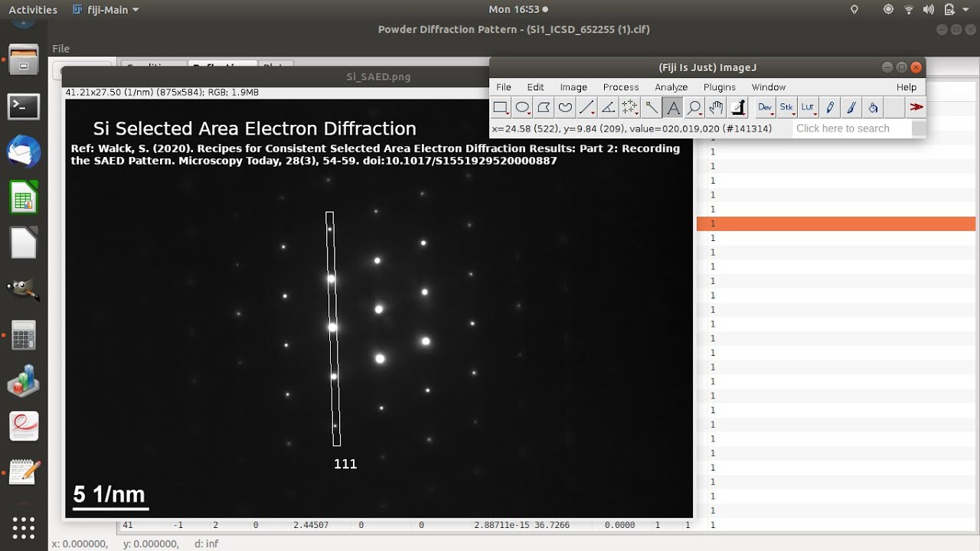The width and height of the screenshot is (980, 551).
Task: Open File menu of Powder Diffraction window
Action: click(x=60, y=48)
